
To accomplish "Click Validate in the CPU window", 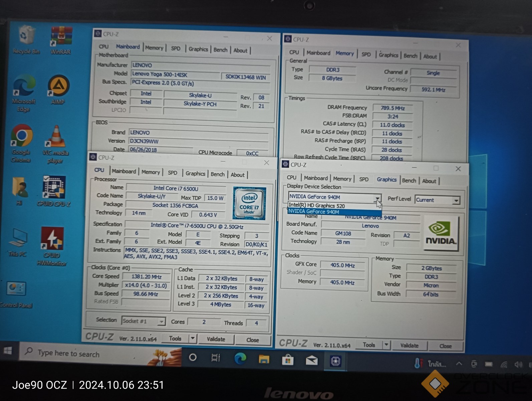I will [x=216, y=339].
